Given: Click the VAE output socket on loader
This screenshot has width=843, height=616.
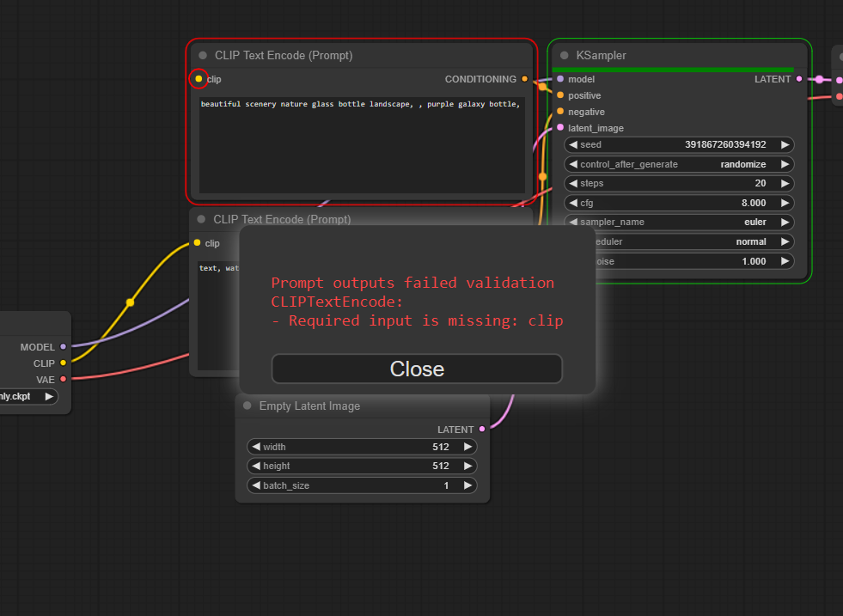Looking at the screenshot, I should click(63, 379).
